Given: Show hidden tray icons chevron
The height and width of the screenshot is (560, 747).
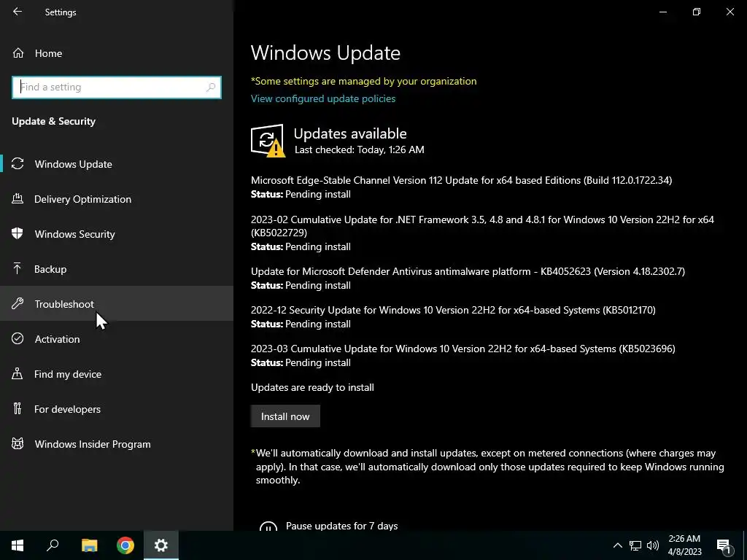Looking at the screenshot, I should point(617,545).
